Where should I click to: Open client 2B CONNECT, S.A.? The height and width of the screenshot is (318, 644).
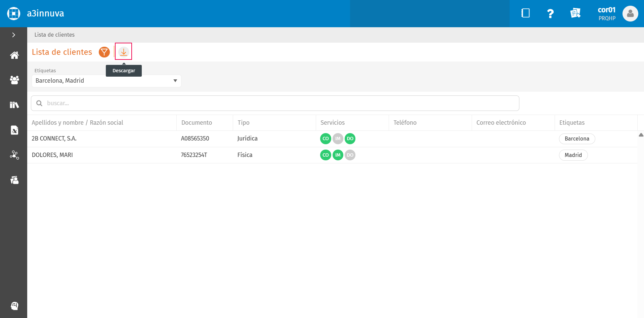point(54,138)
